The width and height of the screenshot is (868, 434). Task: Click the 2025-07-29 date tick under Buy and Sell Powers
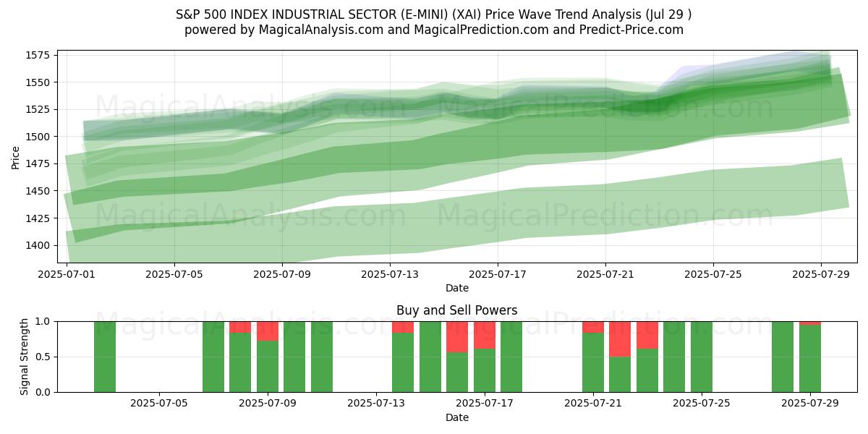pyautogui.click(x=810, y=404)
